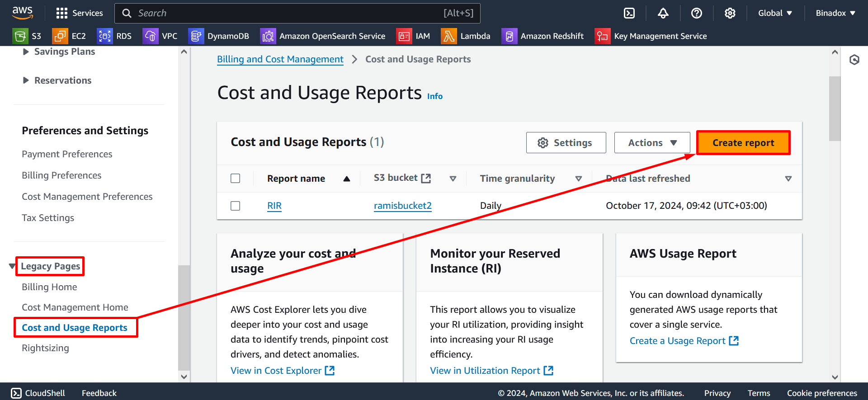
Task: Select Cost and Usage Reports in sidebar
Action: coord(75,328)
